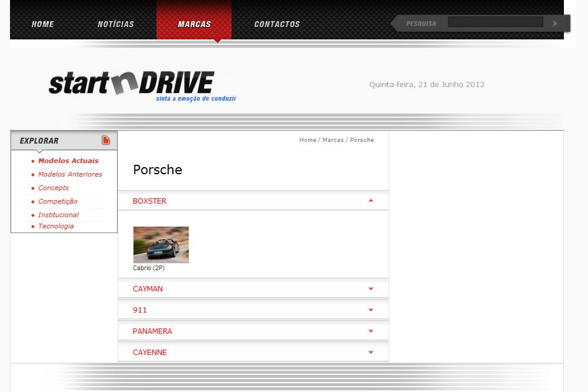
Task: Click inside the Pesquisa search field
Action: click(x=495, y=22)
